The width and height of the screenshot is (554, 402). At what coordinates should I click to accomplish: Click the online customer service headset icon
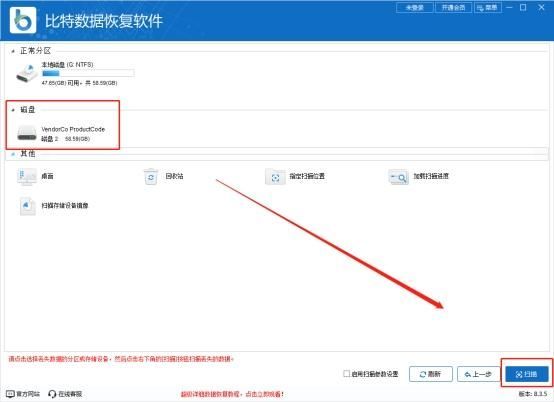pyautogui.click(x=52, y=394)
